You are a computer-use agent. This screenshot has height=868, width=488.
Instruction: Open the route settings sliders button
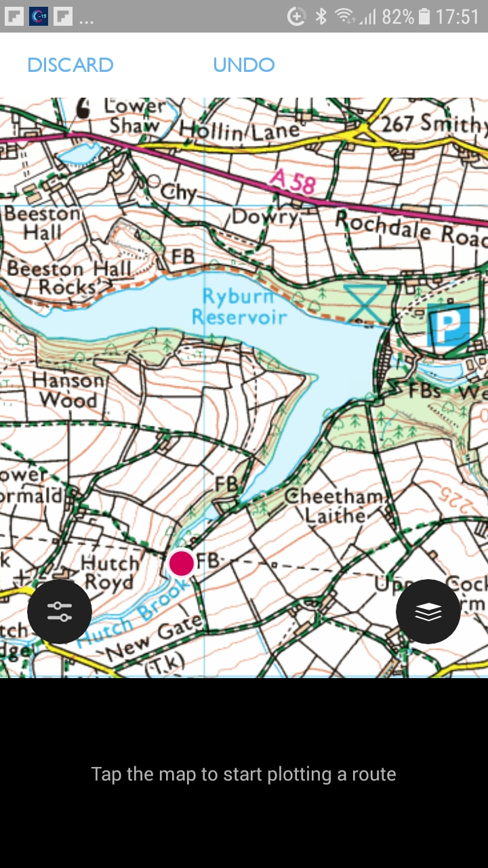pyautogui.click(x=60, y=612)
